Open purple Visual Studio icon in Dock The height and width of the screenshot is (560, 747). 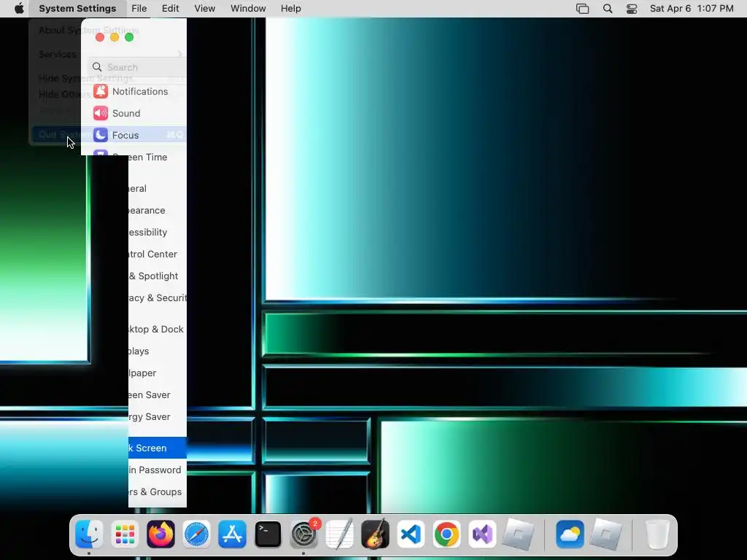click(483, 534)
